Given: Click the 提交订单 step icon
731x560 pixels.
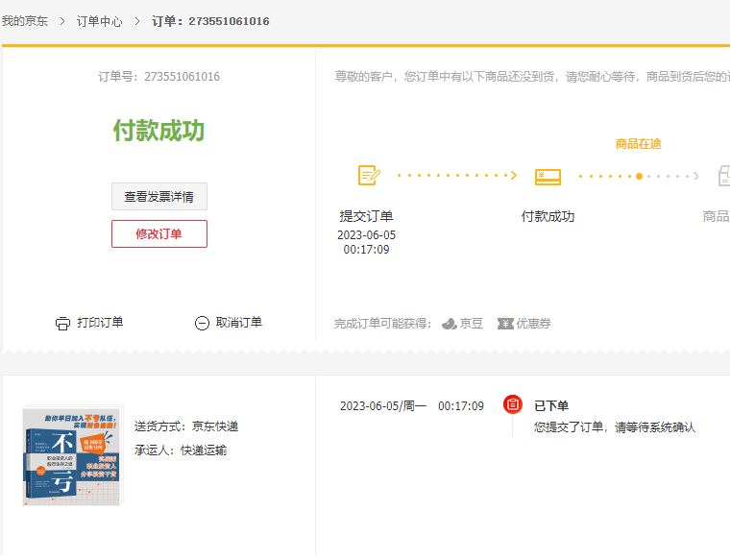Looking at the screenshot, I should (x=368, y=176).
